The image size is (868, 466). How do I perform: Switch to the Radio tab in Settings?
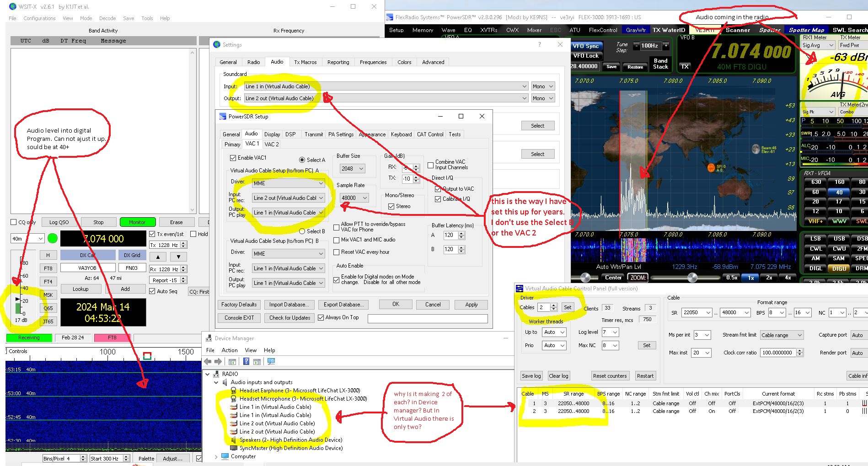[253, 62]
